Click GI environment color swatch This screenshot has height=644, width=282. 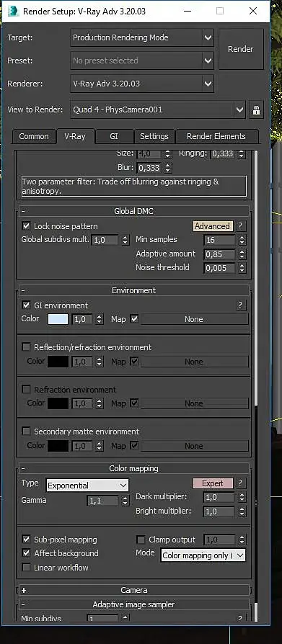click(58, 319)
